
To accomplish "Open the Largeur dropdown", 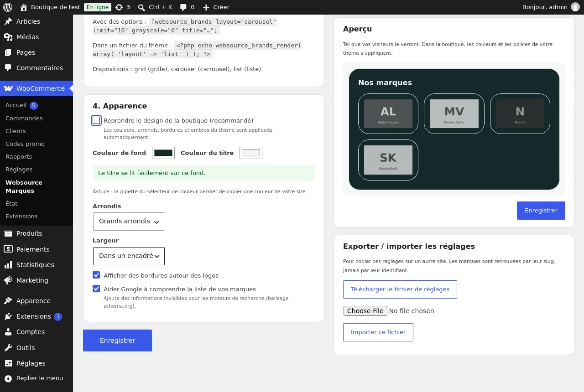I will [129, 256].
